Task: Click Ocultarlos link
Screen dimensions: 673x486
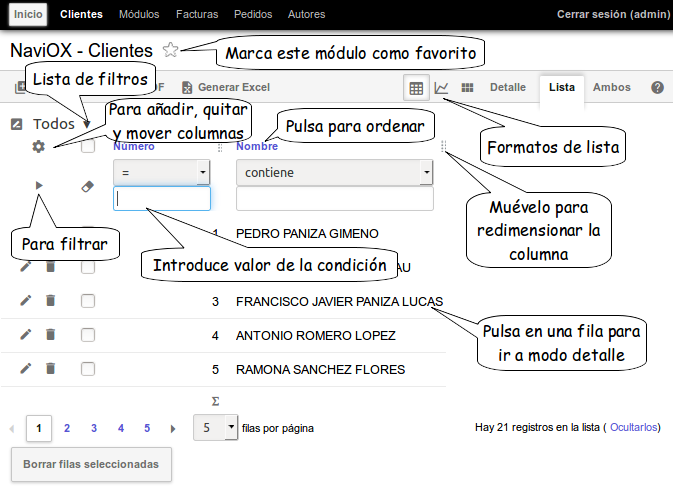Action: pyautogui.click(x=634, y=427)
